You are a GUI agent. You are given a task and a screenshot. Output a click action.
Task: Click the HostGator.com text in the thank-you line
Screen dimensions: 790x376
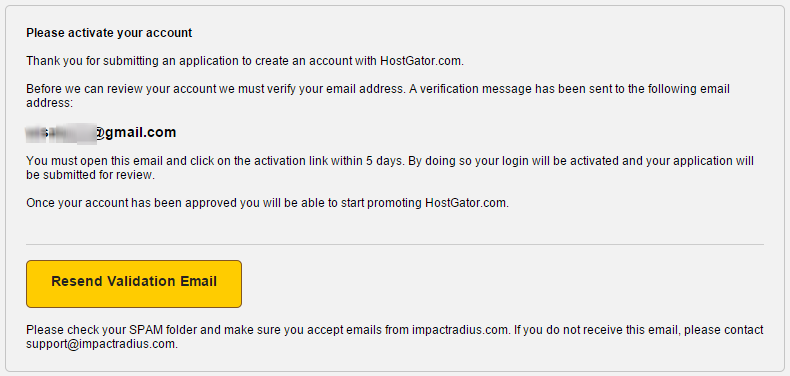pos(421,61)
